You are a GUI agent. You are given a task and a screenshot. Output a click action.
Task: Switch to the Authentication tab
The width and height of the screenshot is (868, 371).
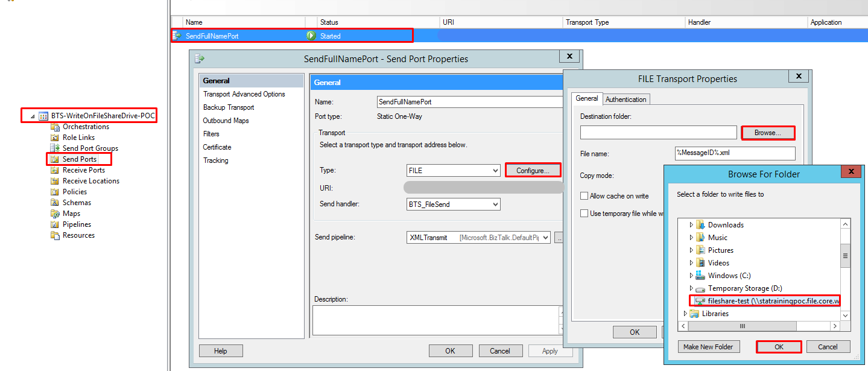point(626,100)
